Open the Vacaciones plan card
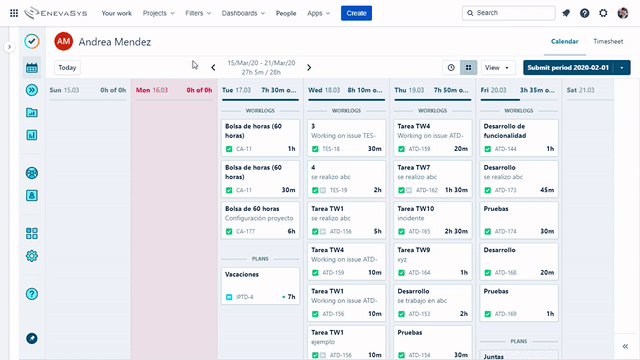Image resolution: width=640 pixels, height=360 pixels. click(x=260, y=286)
